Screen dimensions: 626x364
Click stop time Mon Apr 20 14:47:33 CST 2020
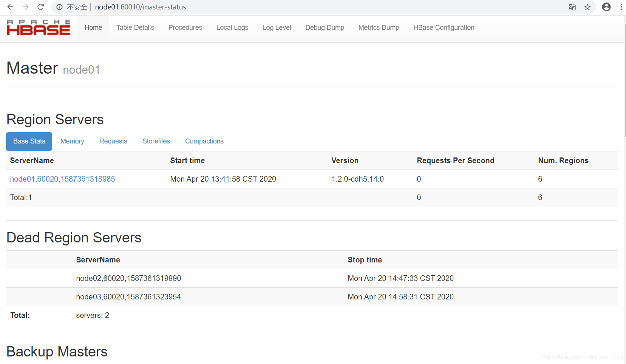coord(401,278)
